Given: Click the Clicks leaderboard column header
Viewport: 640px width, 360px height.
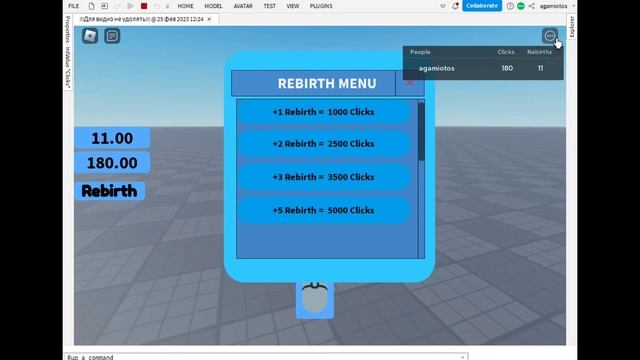Looking at the screenshot, I should pos(506,52).
